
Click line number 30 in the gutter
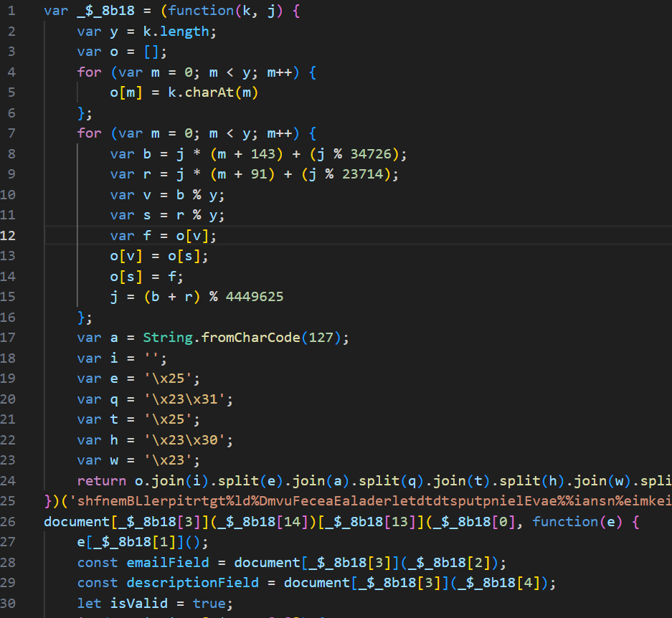point(8,604)
